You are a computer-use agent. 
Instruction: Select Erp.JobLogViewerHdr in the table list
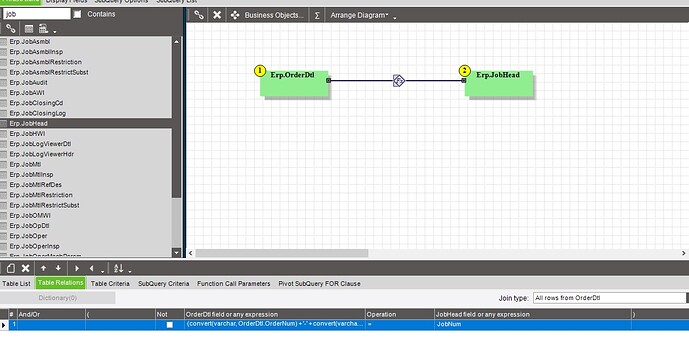pyautogui.click(x=86, y=154)
